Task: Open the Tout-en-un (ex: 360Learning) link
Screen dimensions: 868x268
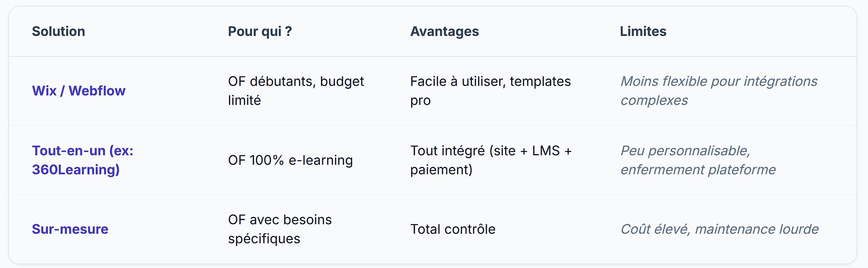Action: 83,160
